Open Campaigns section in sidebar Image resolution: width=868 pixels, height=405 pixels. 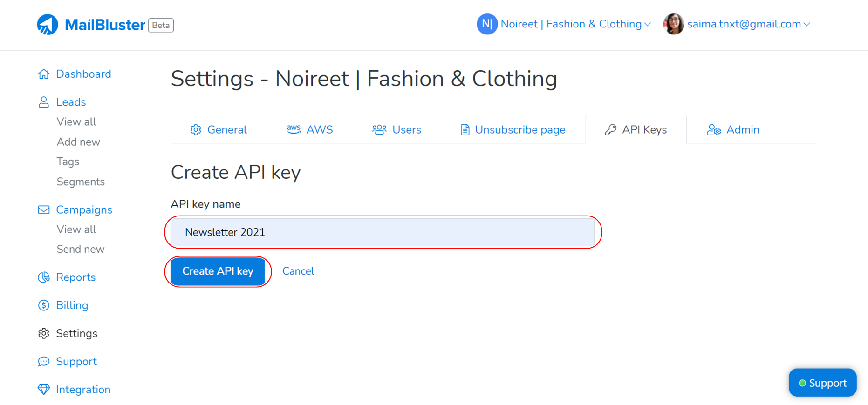tap(84, 210)
